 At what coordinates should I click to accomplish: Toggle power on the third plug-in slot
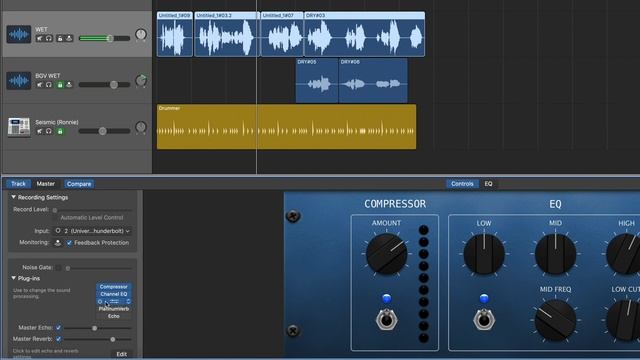[x=100, y=302]
